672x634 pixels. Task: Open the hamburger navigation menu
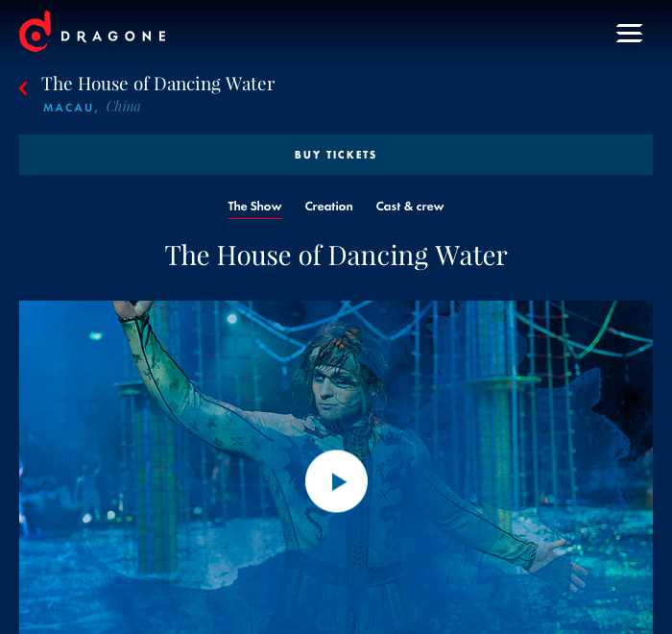pos(629,33)
